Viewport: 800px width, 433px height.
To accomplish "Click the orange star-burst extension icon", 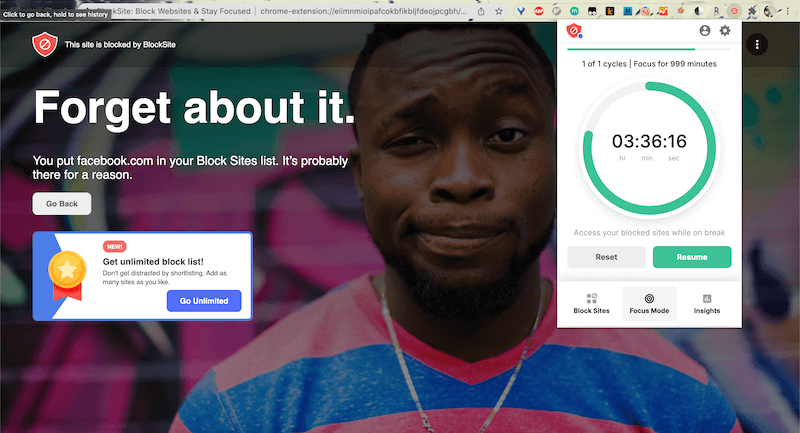I will point(681,11).
